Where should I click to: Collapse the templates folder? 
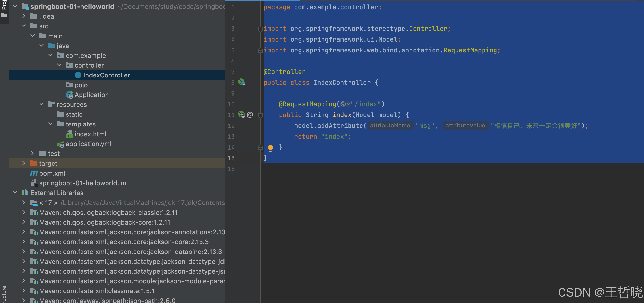50,124
